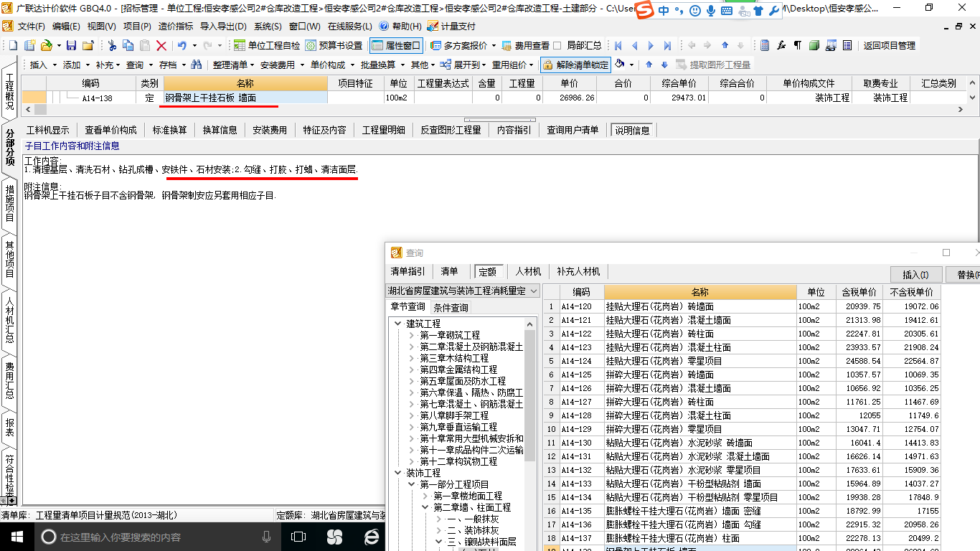Switch to 人材机 tab in query window
Viewport: 980px width, 551px height.
(x=528, y=271)
